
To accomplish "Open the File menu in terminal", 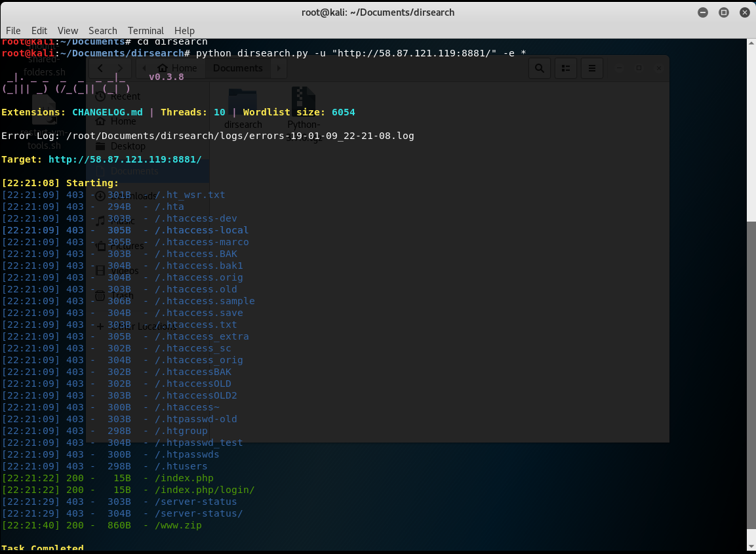I will click(x=13, y=30).
